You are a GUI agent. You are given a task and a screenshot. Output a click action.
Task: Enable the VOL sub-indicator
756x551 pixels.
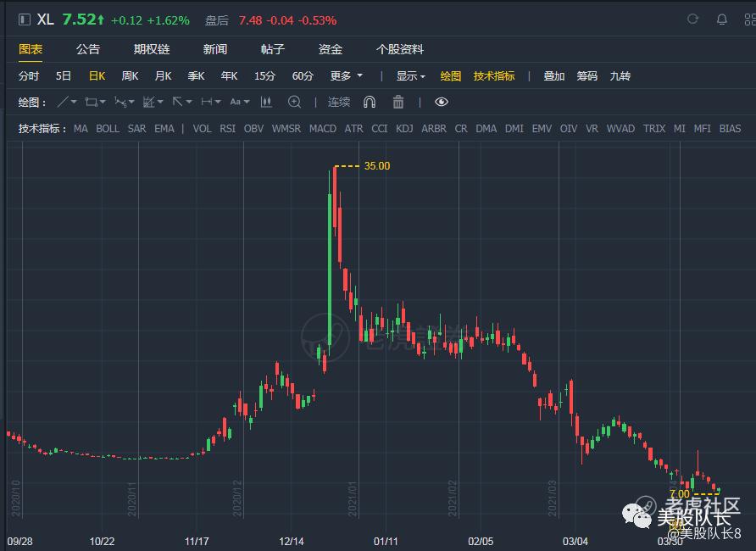[202, 129]
